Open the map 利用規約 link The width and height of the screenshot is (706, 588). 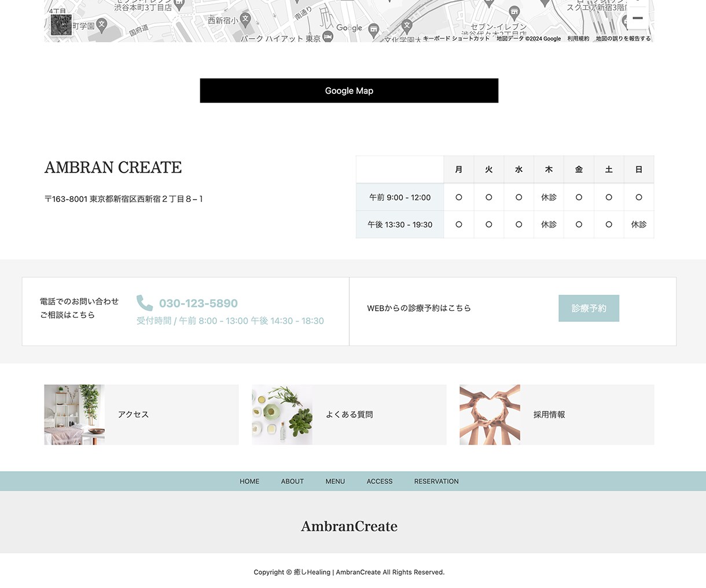point(578,38)
